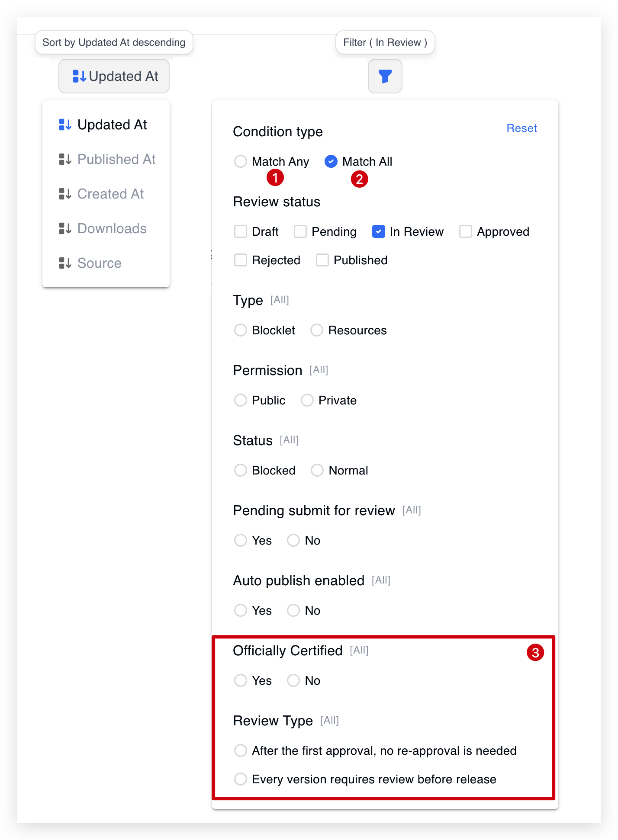Uncheck the In Review checkbox

(378, 232)
